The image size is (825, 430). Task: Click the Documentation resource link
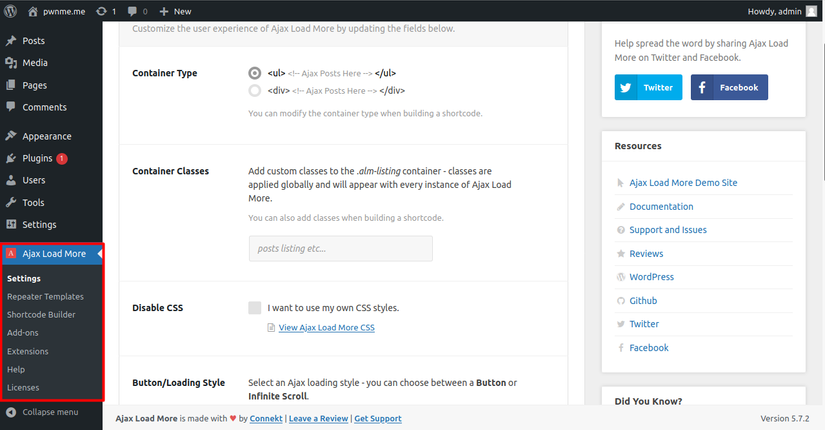(661, 206)
